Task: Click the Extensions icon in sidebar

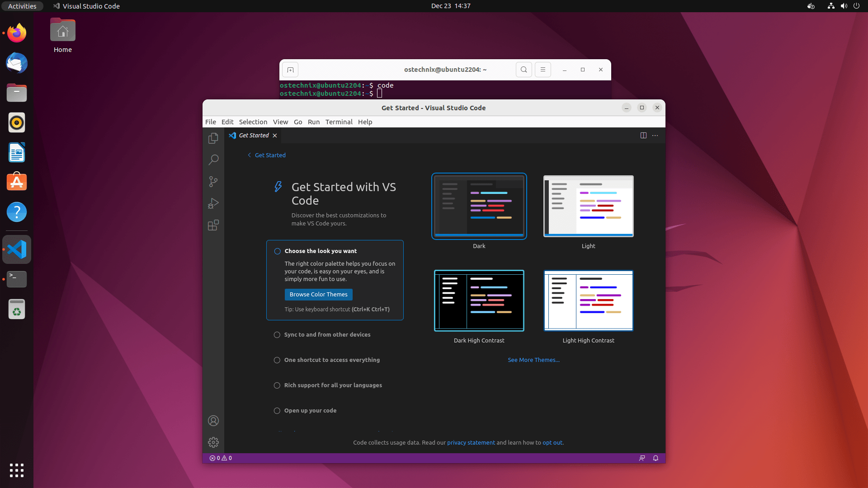Action: coord(213,224)
